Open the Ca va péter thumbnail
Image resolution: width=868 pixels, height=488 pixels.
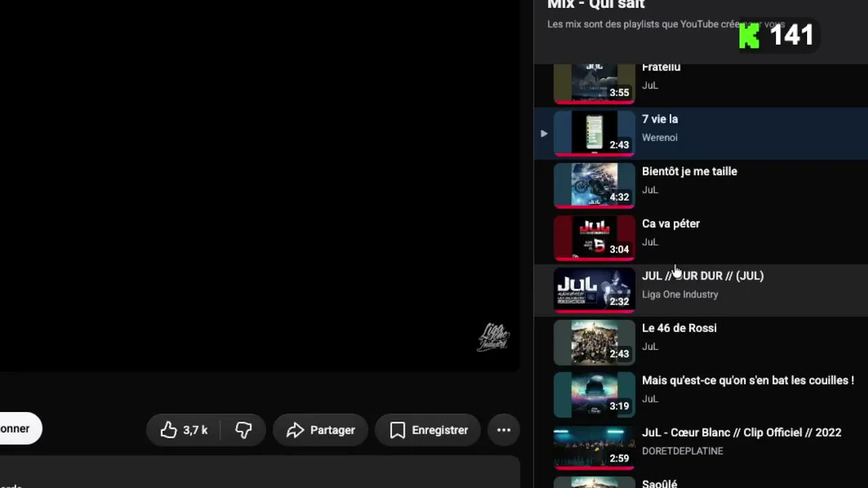(x=595, y=238)
